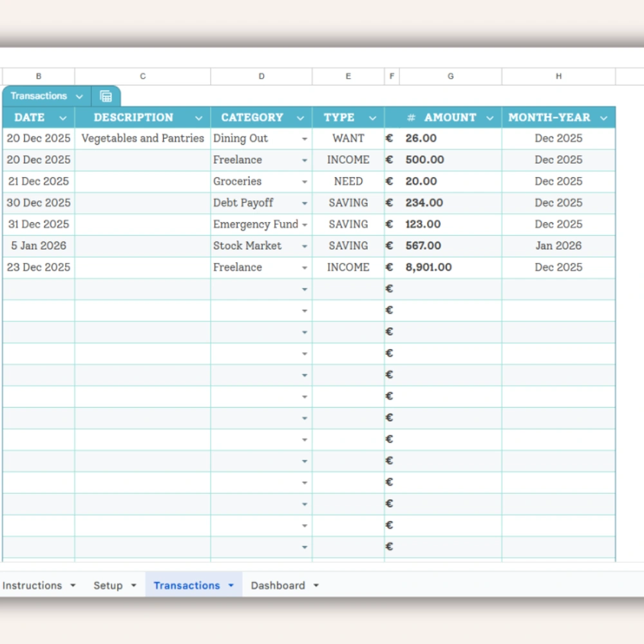The height and width of the screenshot is (644, 644).
Task: Open the DATE column filter icon
Action: point(62,117)
